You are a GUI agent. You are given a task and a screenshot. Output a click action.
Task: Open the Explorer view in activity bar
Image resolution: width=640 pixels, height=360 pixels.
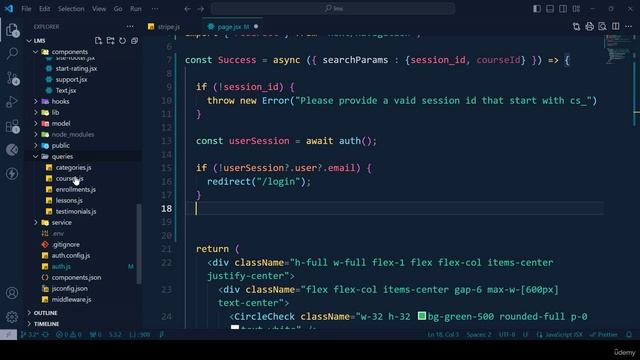pos(12,30)
